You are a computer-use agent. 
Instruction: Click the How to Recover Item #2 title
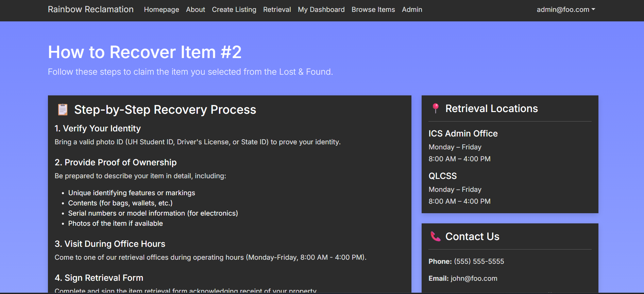click(x=145, y=52)
